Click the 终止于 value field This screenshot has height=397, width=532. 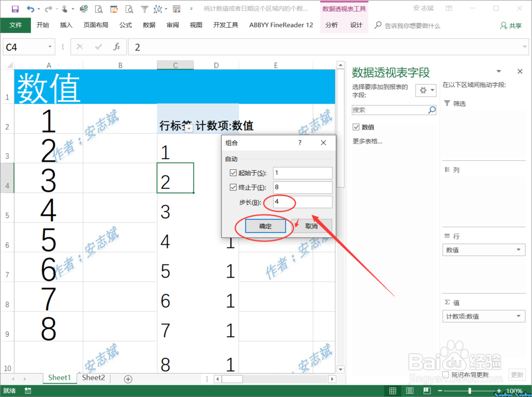pyautogui.click(x=303, y=187)
